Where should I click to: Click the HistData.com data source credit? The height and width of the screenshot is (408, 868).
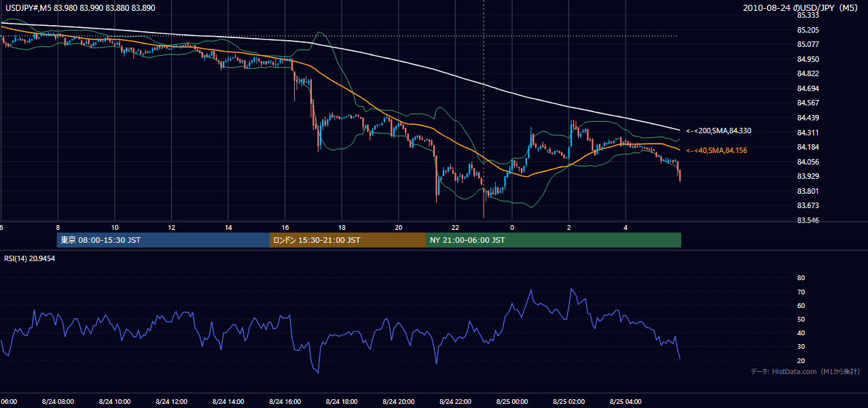coord(806,371)
